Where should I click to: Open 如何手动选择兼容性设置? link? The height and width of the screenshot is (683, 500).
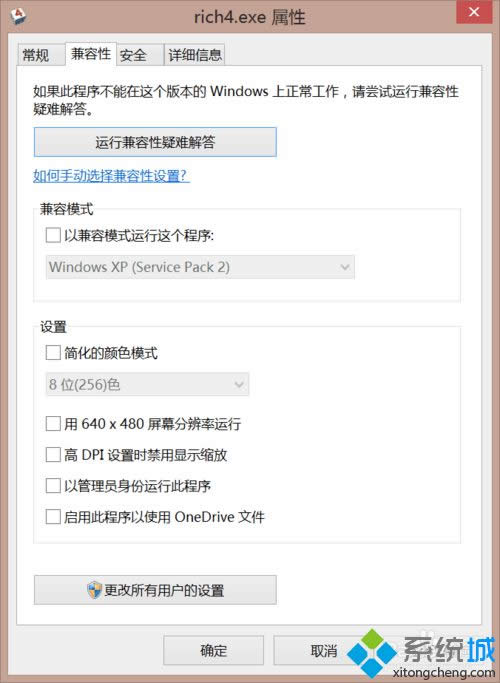click(x=111, y=176)
